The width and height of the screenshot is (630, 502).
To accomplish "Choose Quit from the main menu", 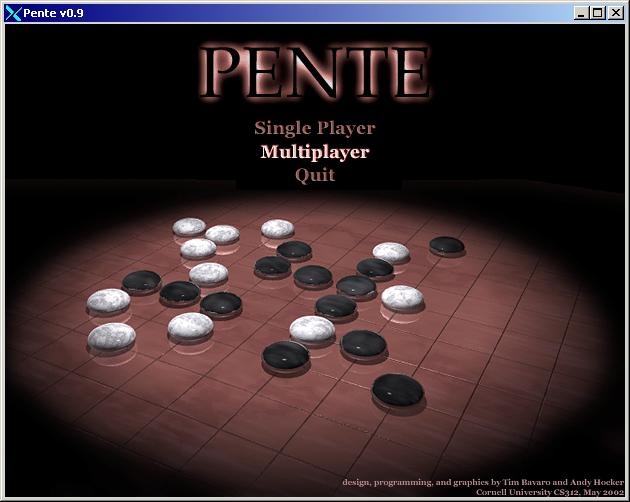I will (x=315, y=175).
